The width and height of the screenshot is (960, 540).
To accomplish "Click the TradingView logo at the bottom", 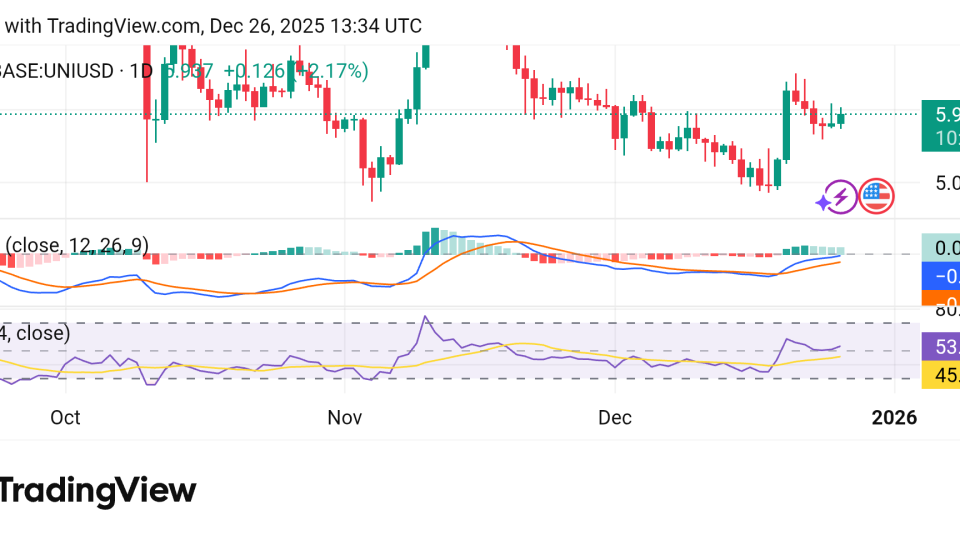I will [97, 490].
